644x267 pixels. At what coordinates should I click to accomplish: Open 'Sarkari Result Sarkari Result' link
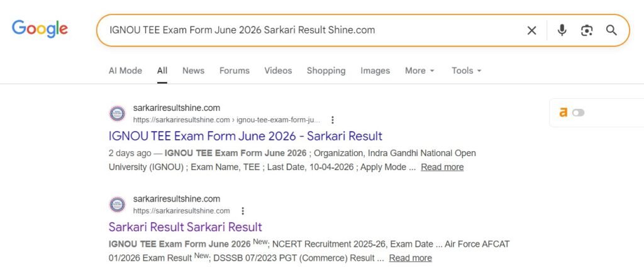185,227
